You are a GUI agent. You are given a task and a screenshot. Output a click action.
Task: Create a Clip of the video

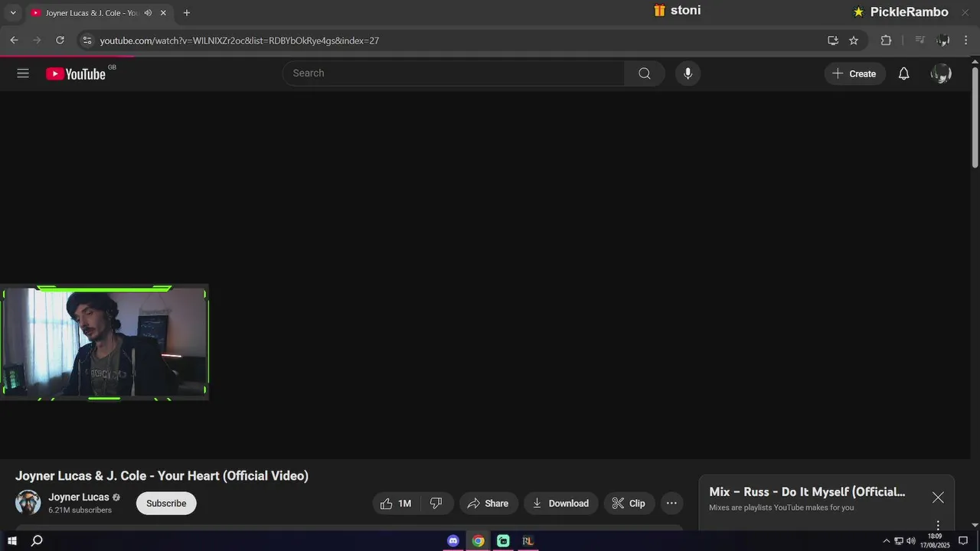pos(629,504)
